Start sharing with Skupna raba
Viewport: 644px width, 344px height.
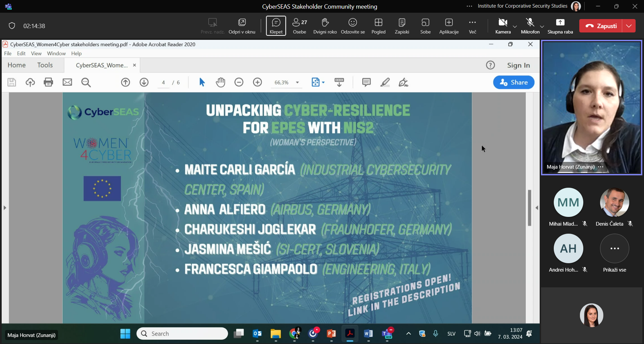click(x=560, y=26)
